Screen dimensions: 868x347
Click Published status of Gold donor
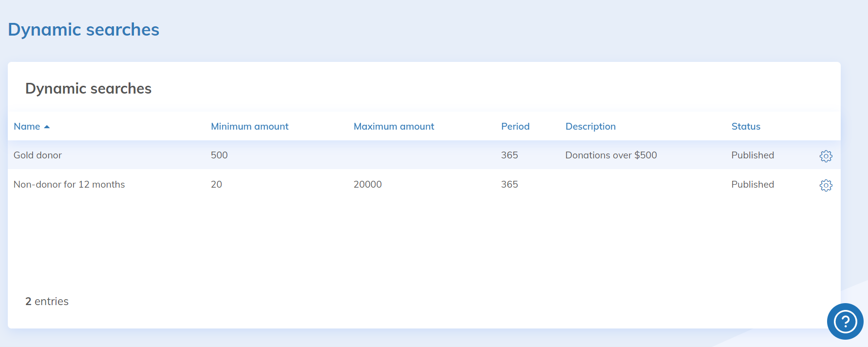pos(752,155)
